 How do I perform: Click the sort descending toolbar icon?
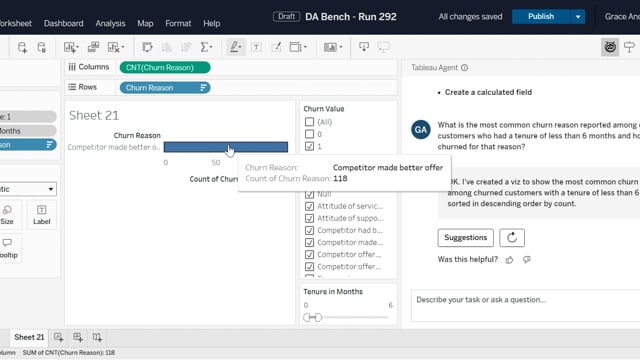coord(186,47)
